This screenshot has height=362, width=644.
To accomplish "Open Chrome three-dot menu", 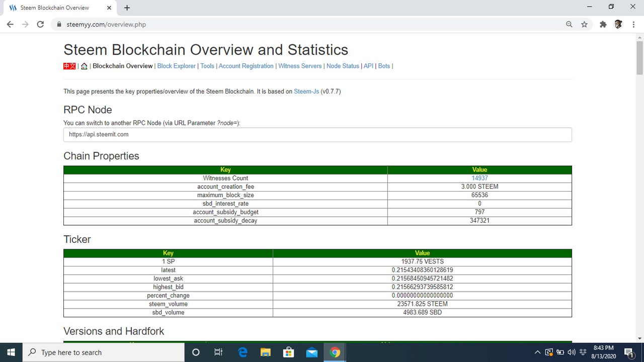I will coord(633,24).
